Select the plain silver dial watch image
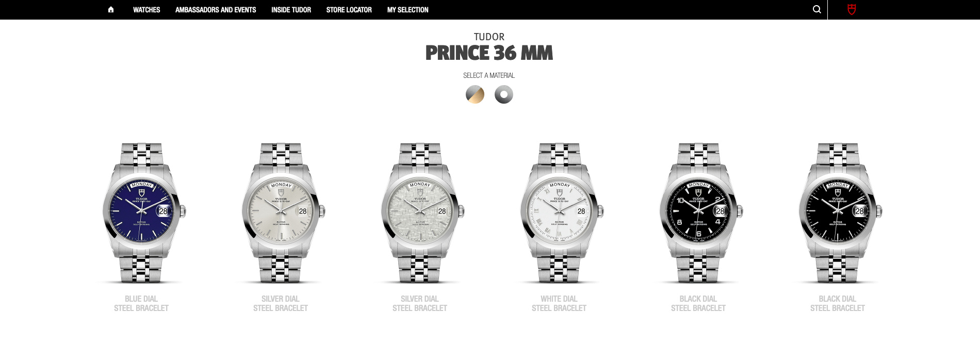Viewport: 980px width, 344px height. (x=281, y=212)
